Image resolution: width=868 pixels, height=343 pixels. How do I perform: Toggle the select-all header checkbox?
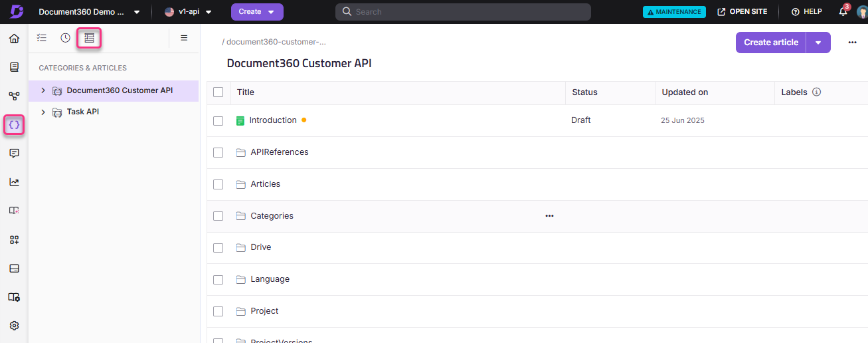[218, 92]
